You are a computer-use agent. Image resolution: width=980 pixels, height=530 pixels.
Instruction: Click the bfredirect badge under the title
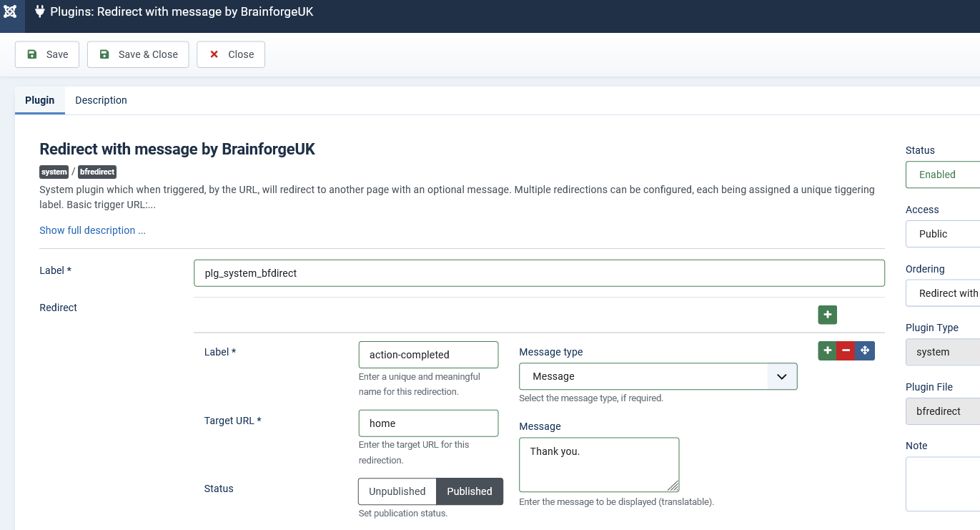point(97,172)
